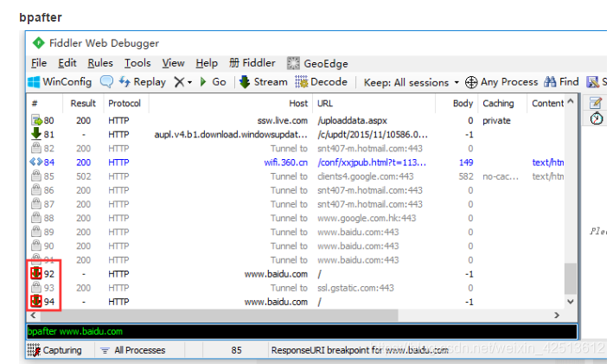
Task: Select the wifi.360.cn host cell
Action: click(286, 163)
